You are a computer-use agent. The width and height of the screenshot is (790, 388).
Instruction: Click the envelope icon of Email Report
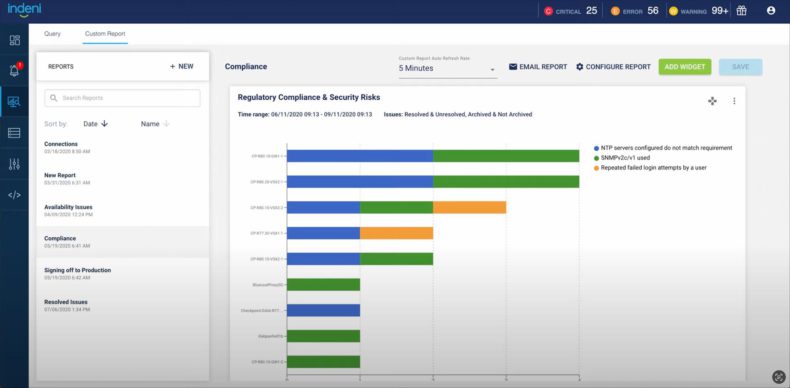click(x=513, y=67)
